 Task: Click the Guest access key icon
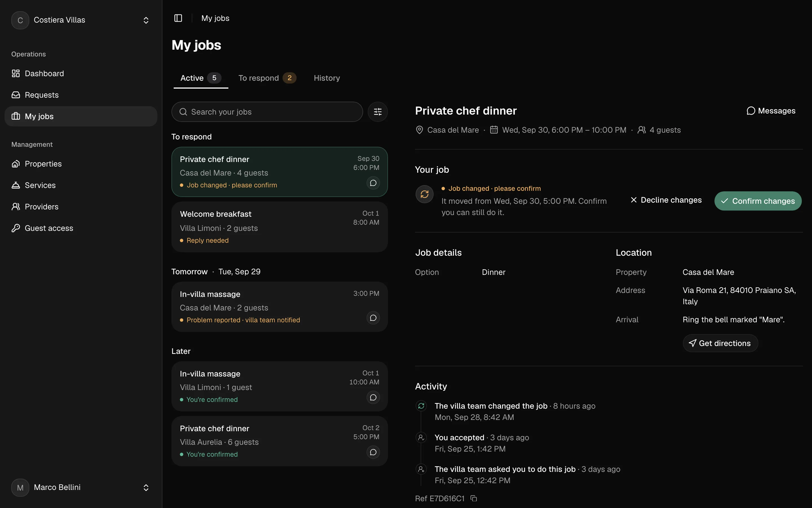click(x=16, y=228)
